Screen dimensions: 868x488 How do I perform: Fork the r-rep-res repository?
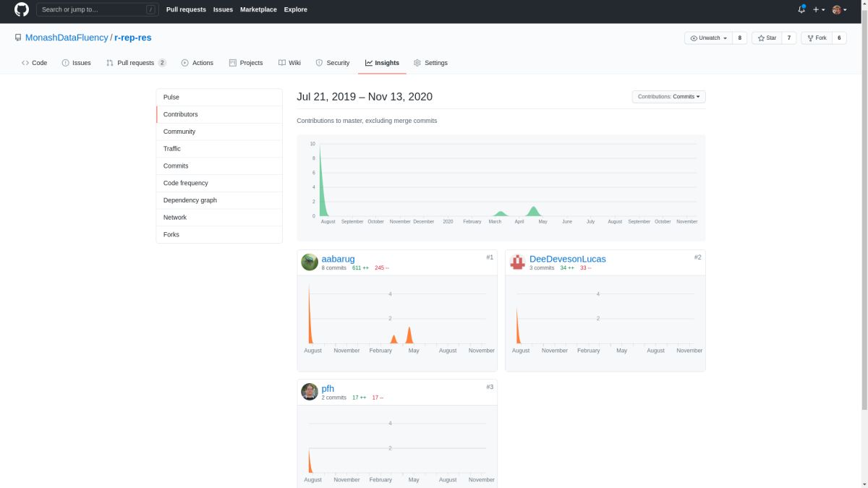816,38
